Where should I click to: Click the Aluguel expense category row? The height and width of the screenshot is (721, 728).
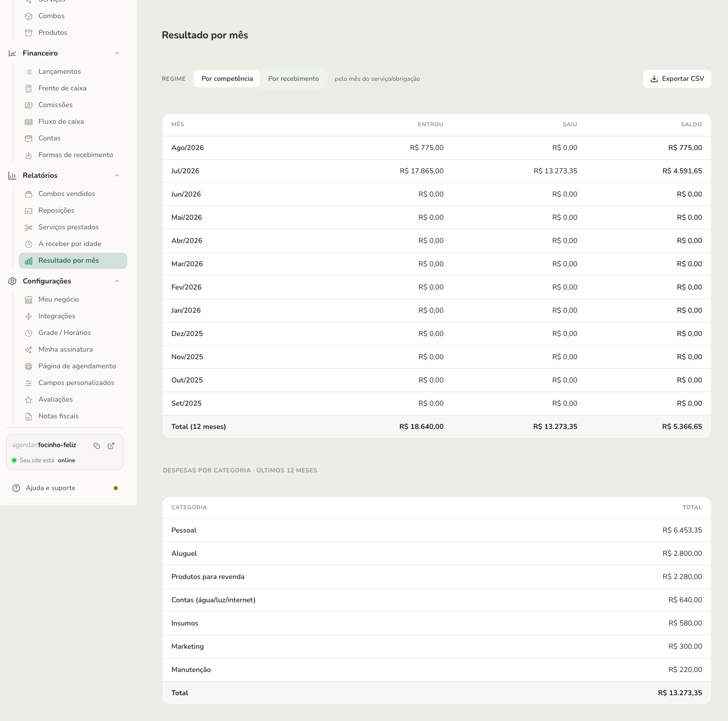coord(437,554)
